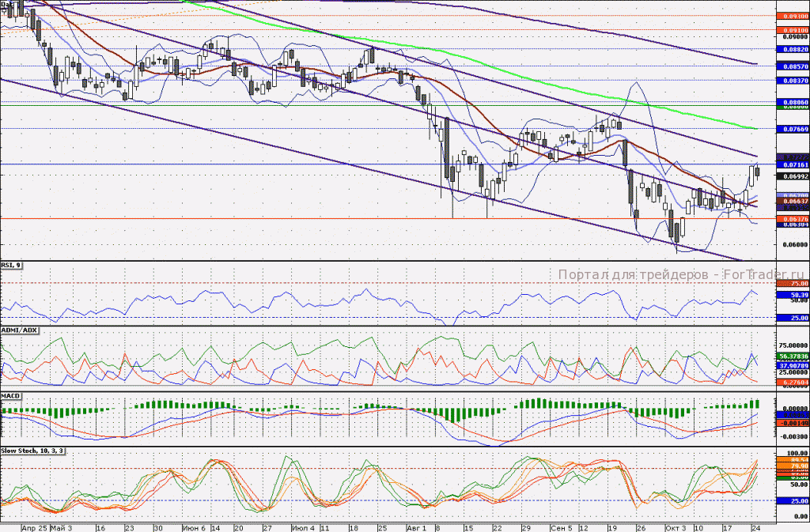This screenshot has width=810, height=532.
Task: Click the ADX value label 6.27604
Action: [x=793, y=383]
